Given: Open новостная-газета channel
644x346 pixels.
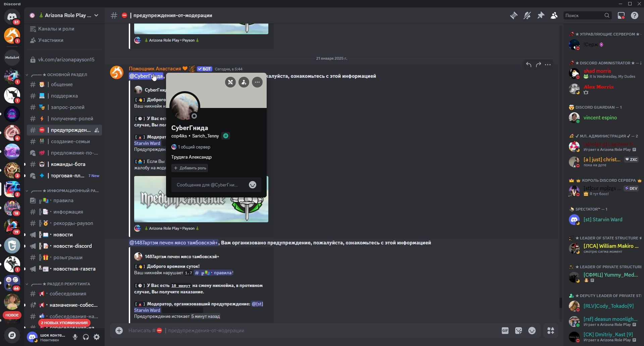Looking at the screenshot, I should [64, 269].
